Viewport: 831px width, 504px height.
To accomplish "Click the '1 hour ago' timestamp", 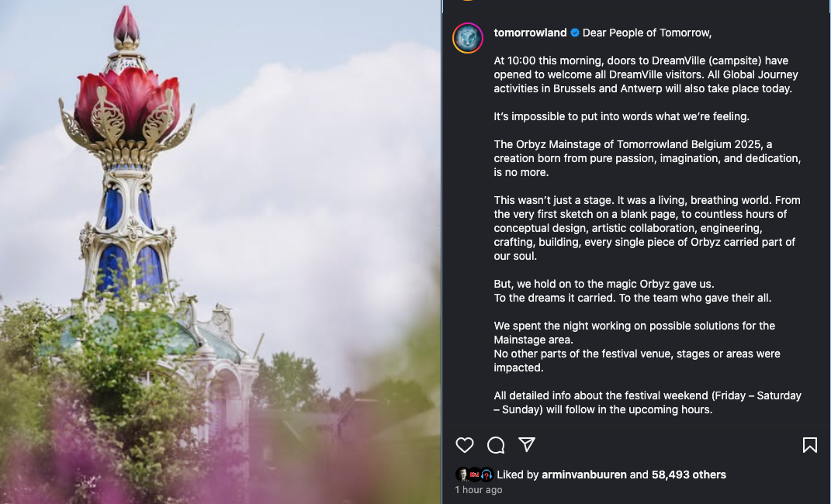I will tap(478, 490).
